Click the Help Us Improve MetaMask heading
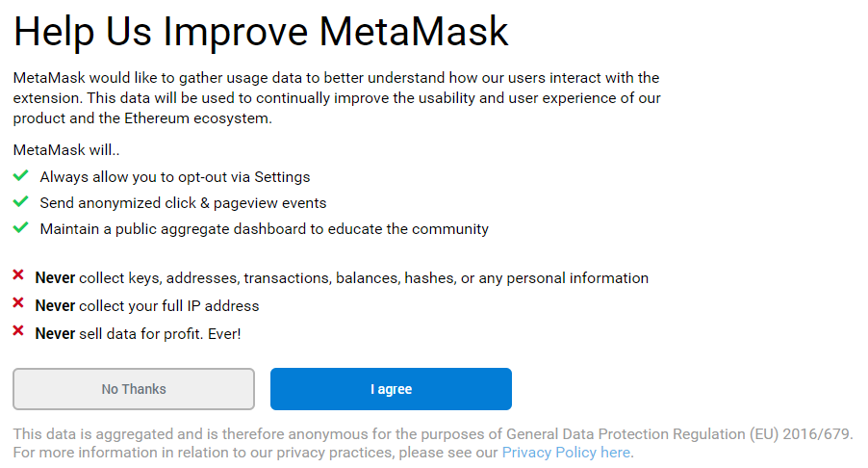 point(261,33)
